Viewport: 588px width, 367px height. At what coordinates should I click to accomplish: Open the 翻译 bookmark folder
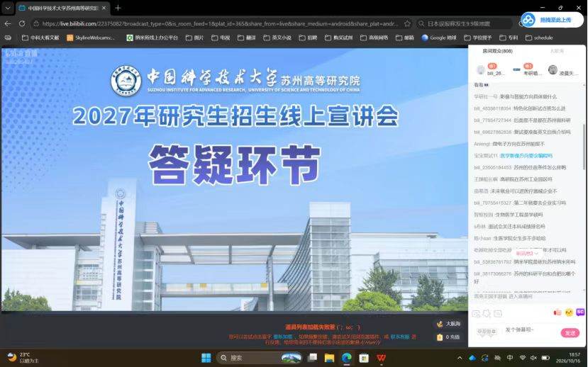tap(246, 38)
